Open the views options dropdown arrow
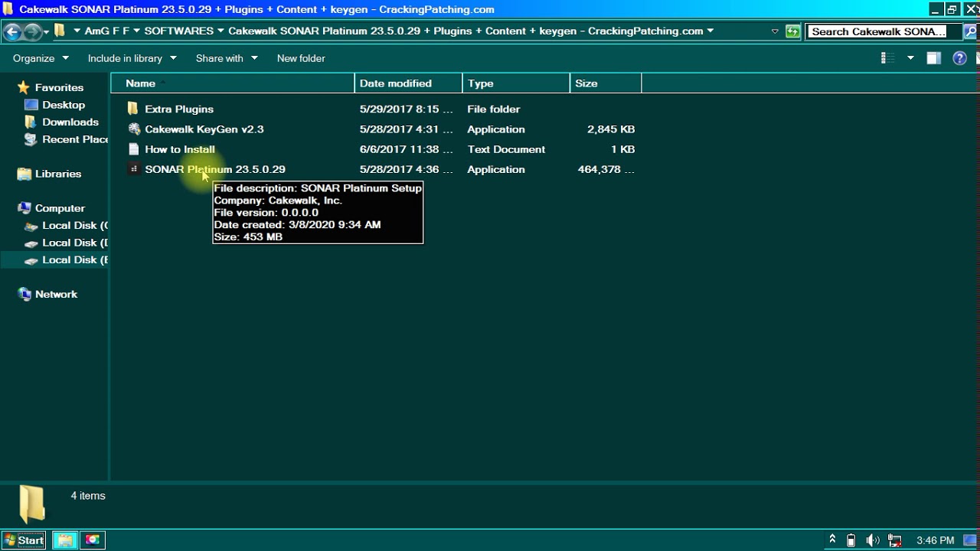 pyautogui.click(x=910, y=58)
